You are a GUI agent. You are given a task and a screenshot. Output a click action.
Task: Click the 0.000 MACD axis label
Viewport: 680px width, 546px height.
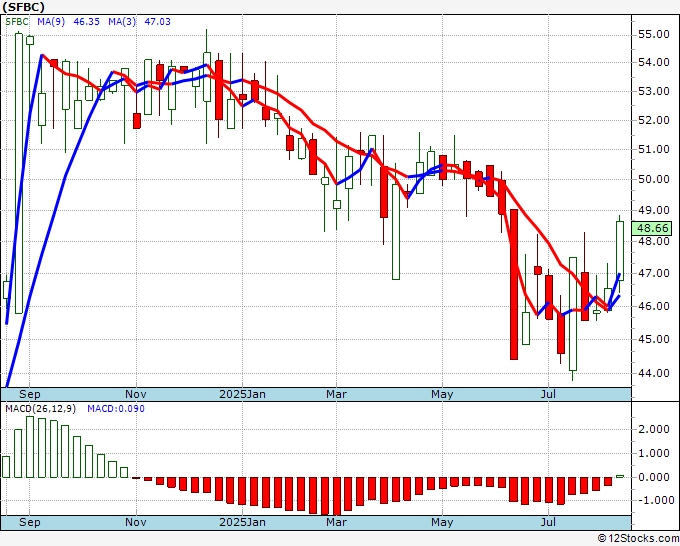(654, 477)
